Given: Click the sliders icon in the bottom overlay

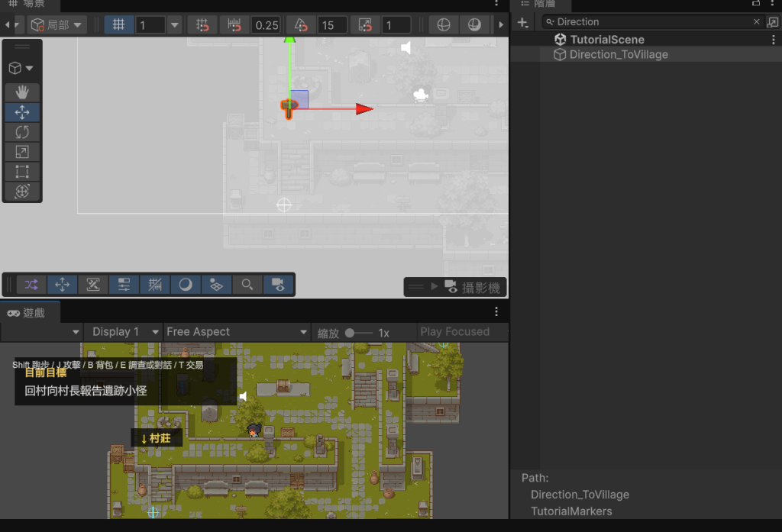Looking at the screenshot, I should pyautogui.click(x=124, y=285).
